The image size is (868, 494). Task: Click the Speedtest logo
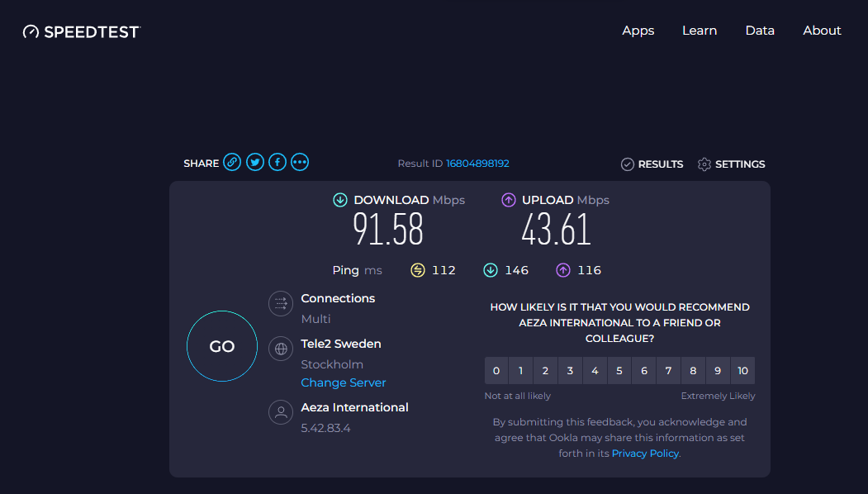(82, 31)
